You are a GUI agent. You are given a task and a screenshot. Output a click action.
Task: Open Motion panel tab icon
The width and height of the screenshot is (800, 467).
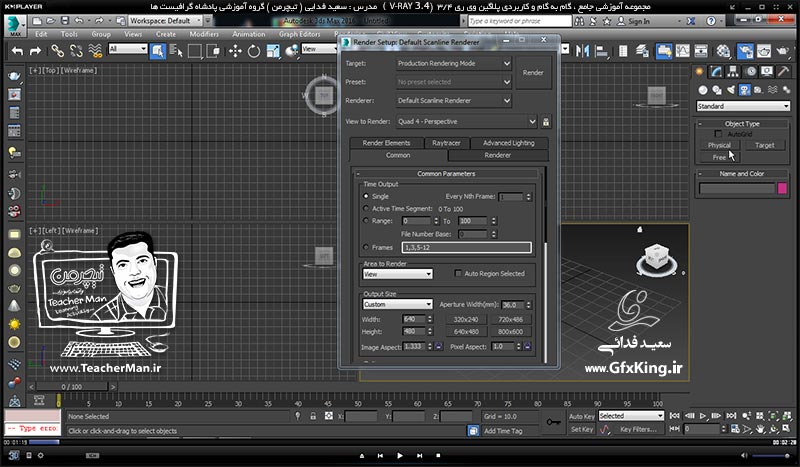(x=751, y=71)
